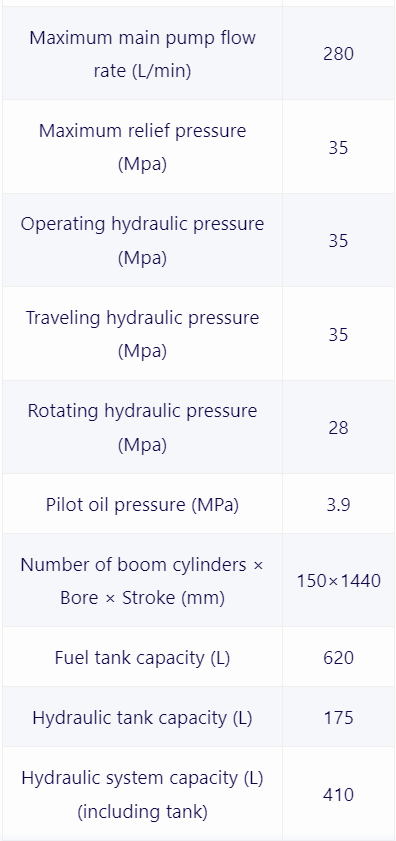
Task: Select the 150×1440 boom cylinder value
Action: pyautogui.click(x=339, y=581)
